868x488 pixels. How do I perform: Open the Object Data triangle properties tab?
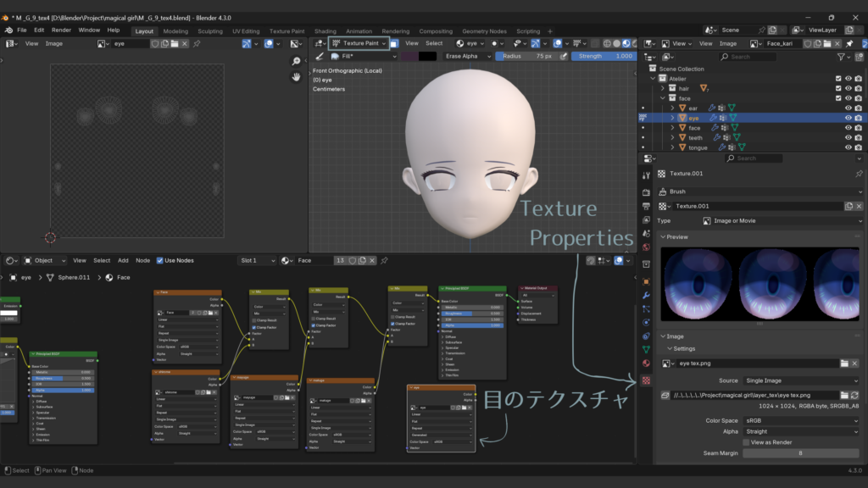coord(646,349)
